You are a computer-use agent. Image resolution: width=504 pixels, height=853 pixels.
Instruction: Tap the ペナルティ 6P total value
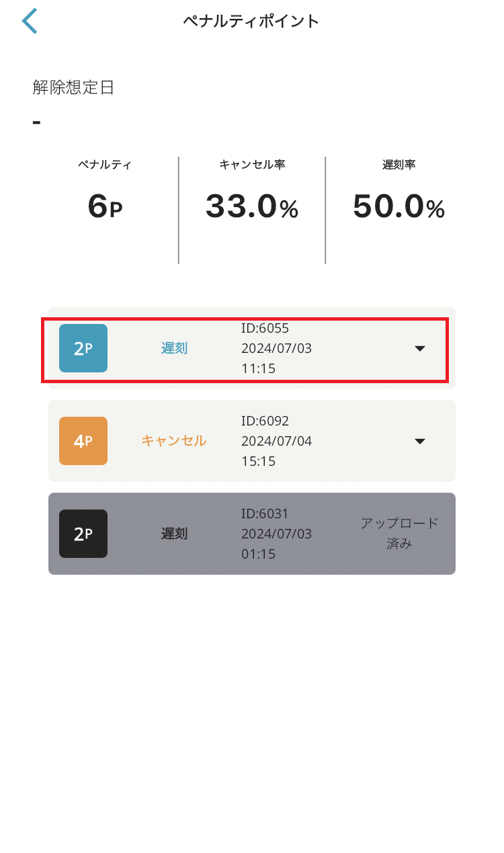point(104,206)
